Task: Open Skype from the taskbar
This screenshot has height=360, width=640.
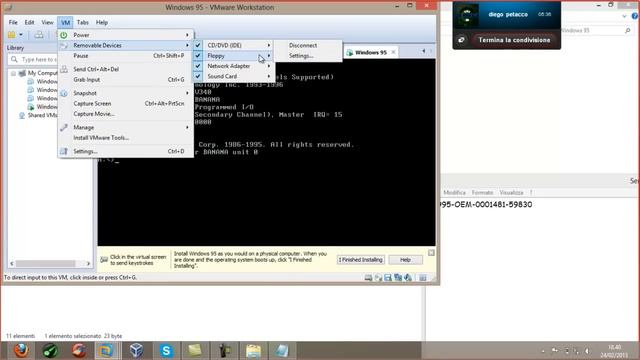Action: point(166,351)
